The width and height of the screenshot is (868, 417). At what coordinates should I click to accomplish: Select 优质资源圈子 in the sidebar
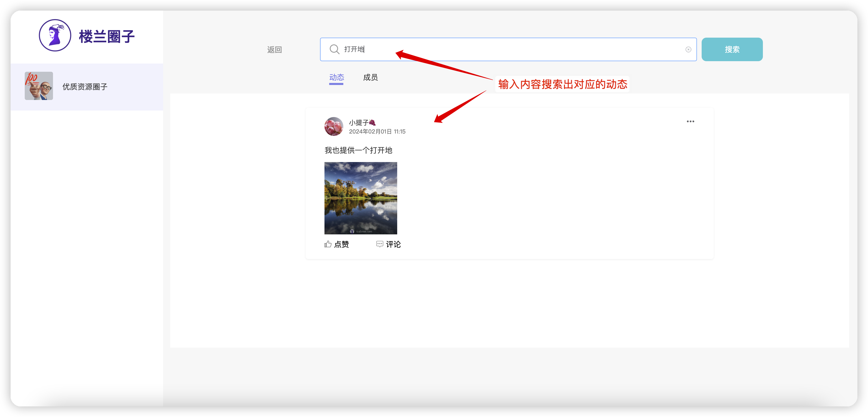(x=85, y=87)
